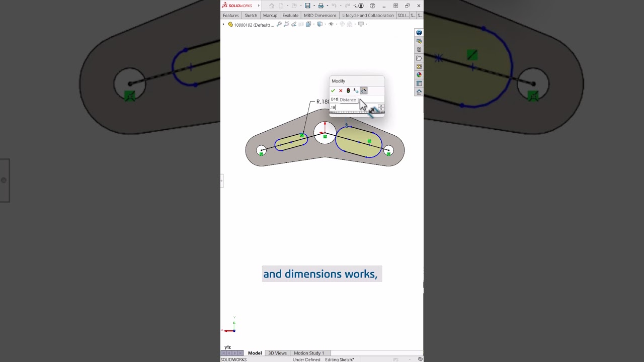Viewport: 644px width, 362px height.
Task: Select the Model tab at bottom
Action: point(255,353)
